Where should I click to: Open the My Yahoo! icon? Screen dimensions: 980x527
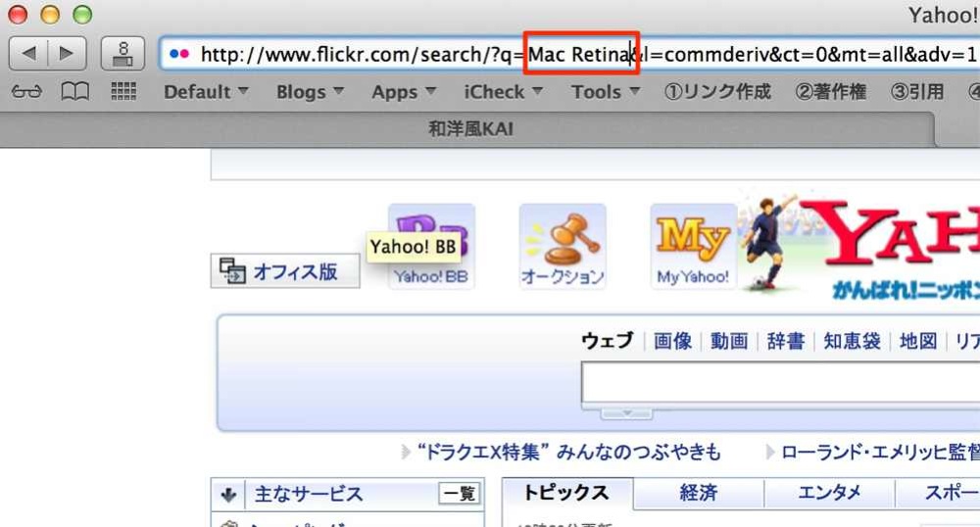point(693,246)
